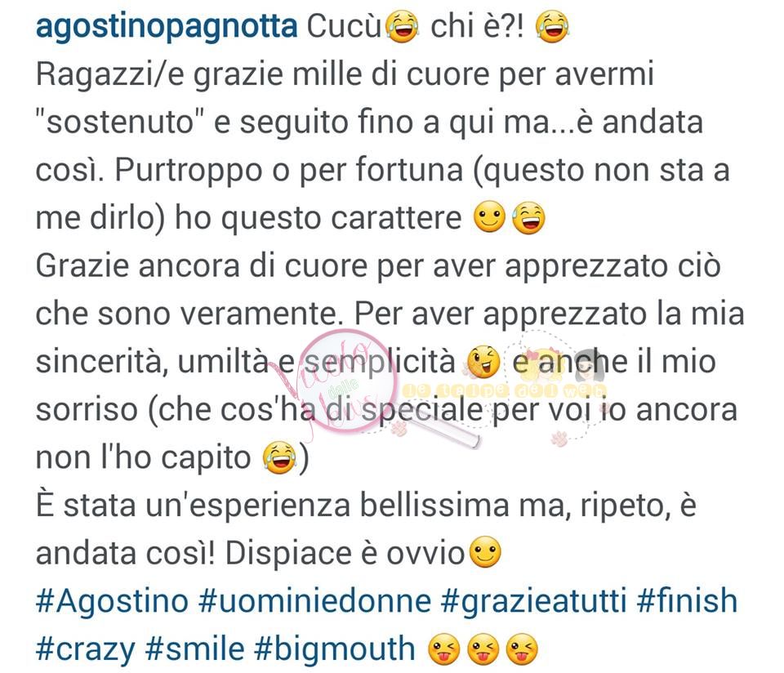Click the laughing emoji after capito
Viewport: 784px width, 673px height.
(x=280, y=457)
